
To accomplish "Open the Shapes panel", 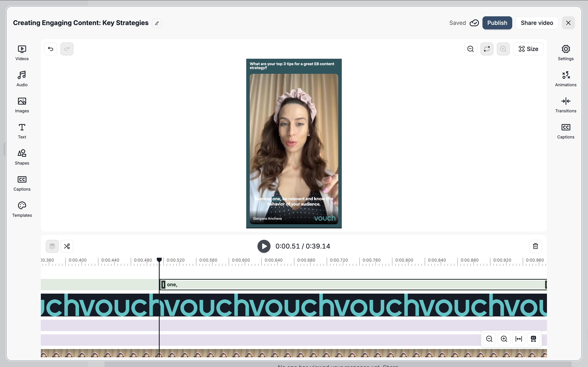I will (22, 157).
